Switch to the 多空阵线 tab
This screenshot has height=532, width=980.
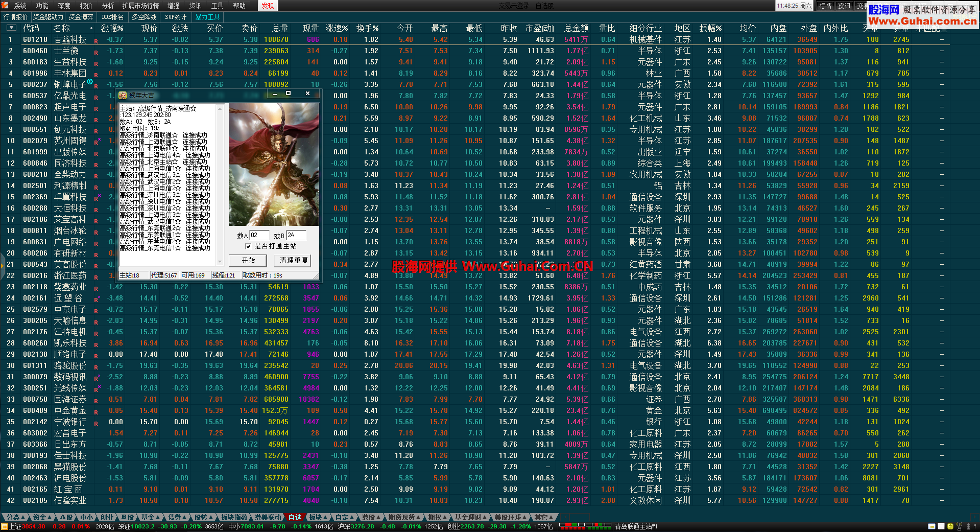pyautogui.click(x=144, y=17)
